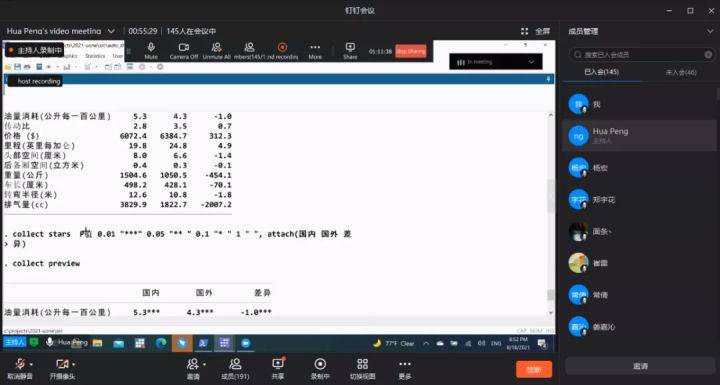
Task: Turn on camera with 开摄像头 icon
Action: [62, 365]
